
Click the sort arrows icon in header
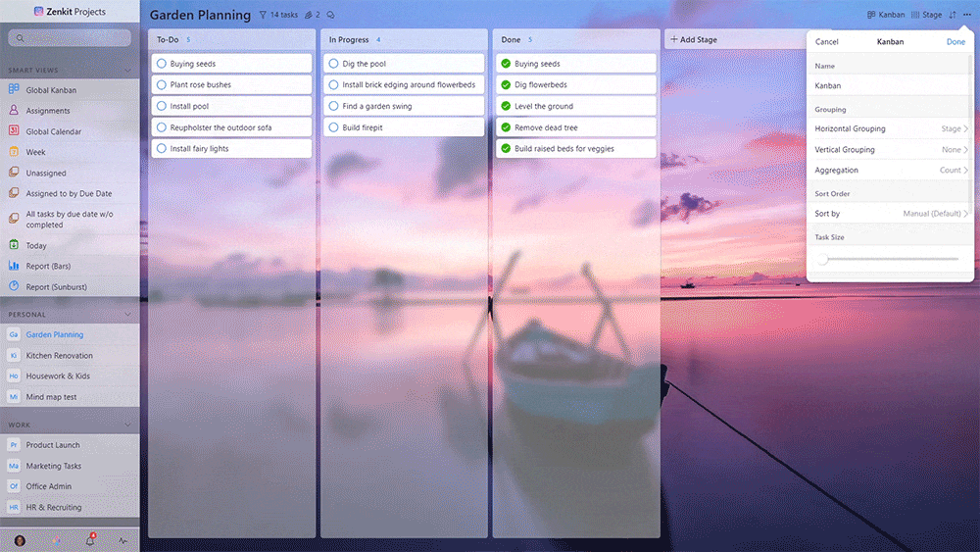tap(953, 15)
